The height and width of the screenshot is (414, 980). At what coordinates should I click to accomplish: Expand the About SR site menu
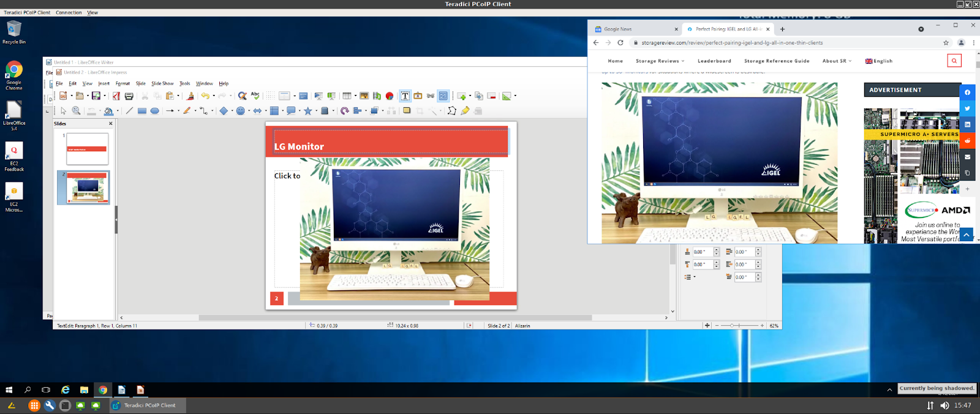837,61
